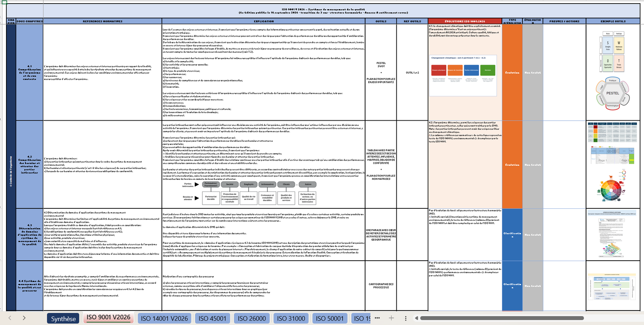Click the horizontal scrollbar left arrow

pos(416,318)
